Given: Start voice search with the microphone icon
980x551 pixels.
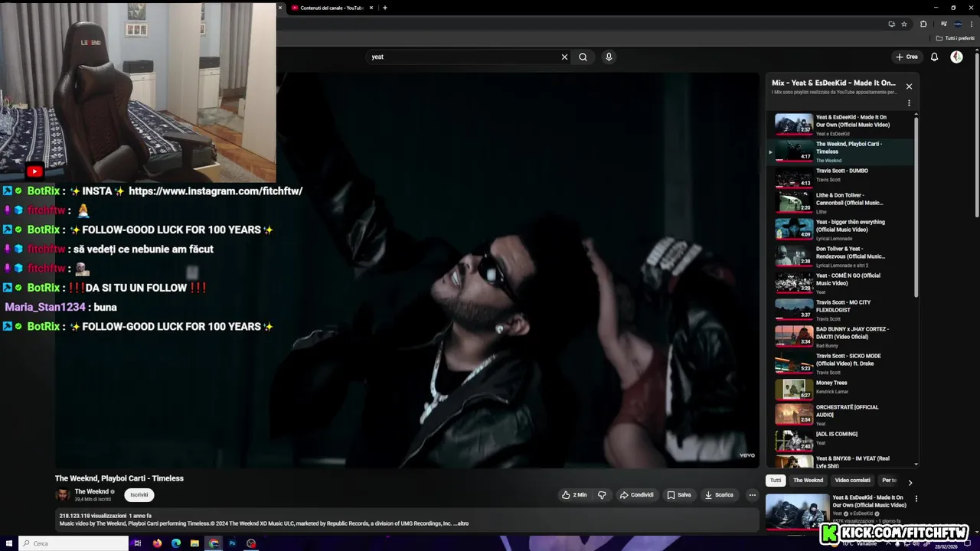Looking at the screenshot, I should (609, 57).
